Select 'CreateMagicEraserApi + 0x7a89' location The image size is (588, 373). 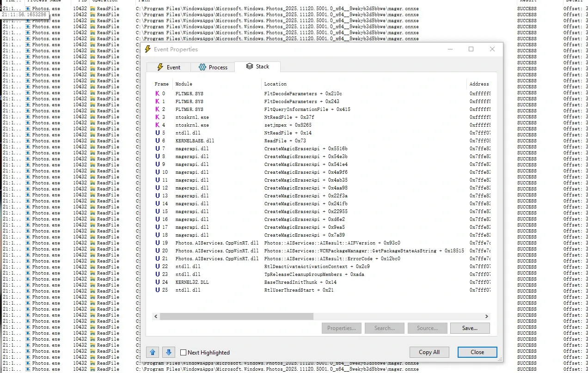tap(304, 235)
